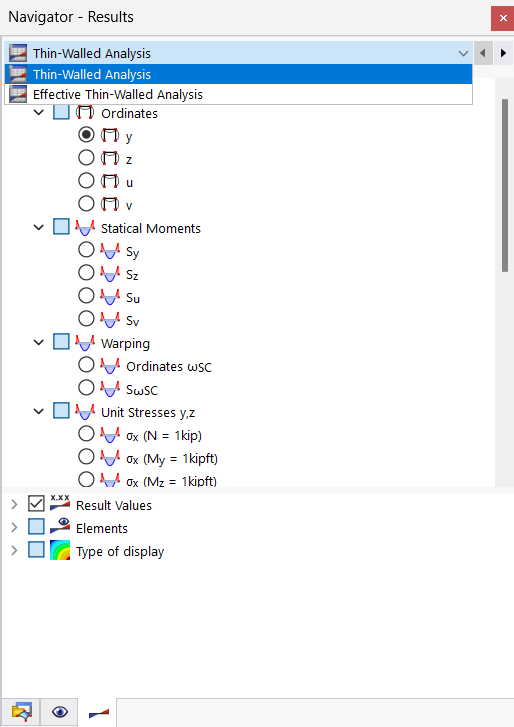Close the Navigator Results panel
Image resolution: width=514 pixels, height=727 pixels.
coord(502,19)
